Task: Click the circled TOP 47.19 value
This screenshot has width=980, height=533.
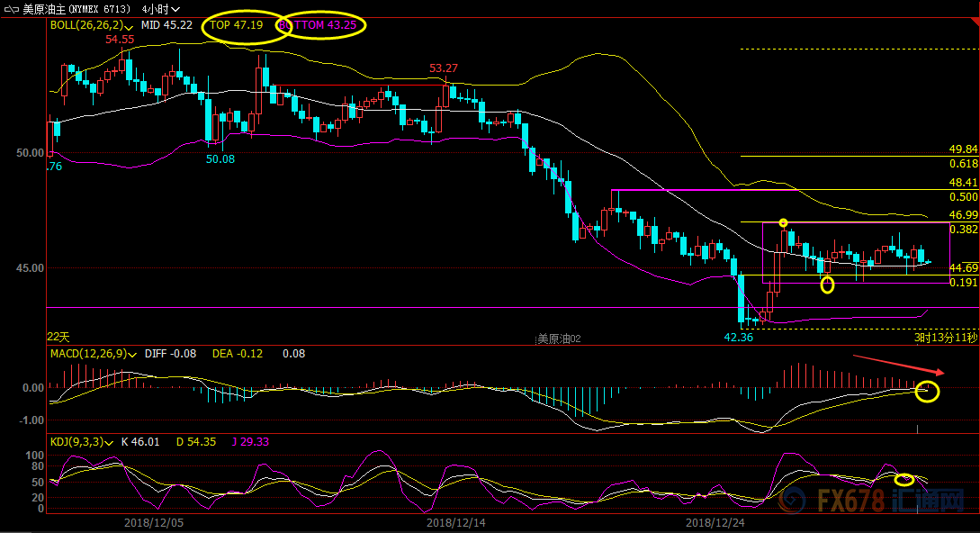Action: [236, 25]
